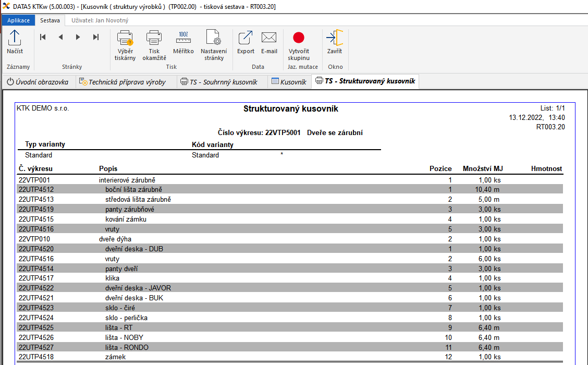The image size is (588, 365).
Task: Open the TS - Souhrnný kusovník tab
Action: pos(219,82)
